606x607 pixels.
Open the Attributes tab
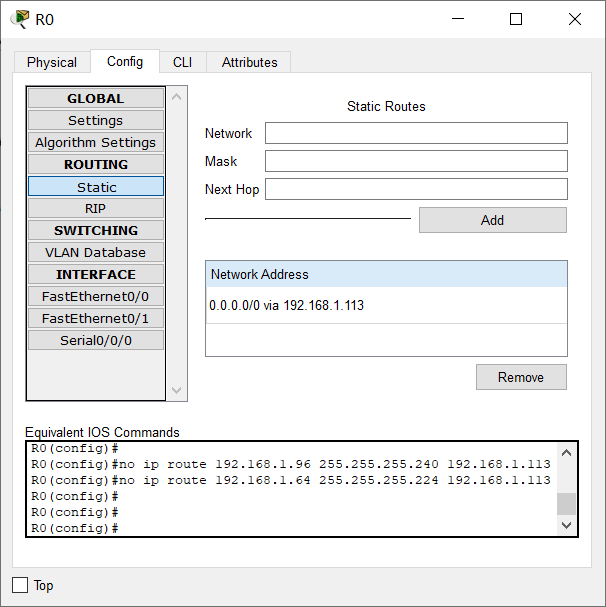[x=249, y=62]
